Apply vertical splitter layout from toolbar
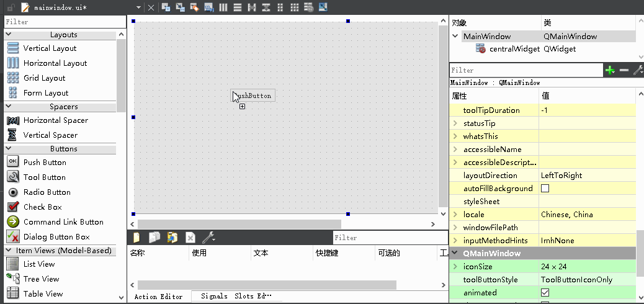 point(266,7)
